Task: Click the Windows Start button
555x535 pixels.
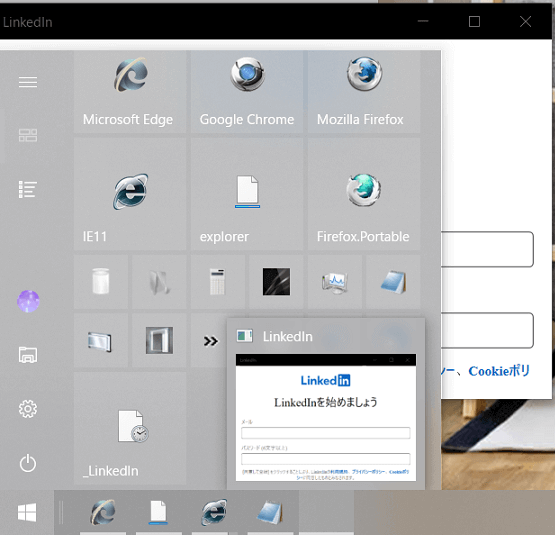Action: click(x=27, y=512)
